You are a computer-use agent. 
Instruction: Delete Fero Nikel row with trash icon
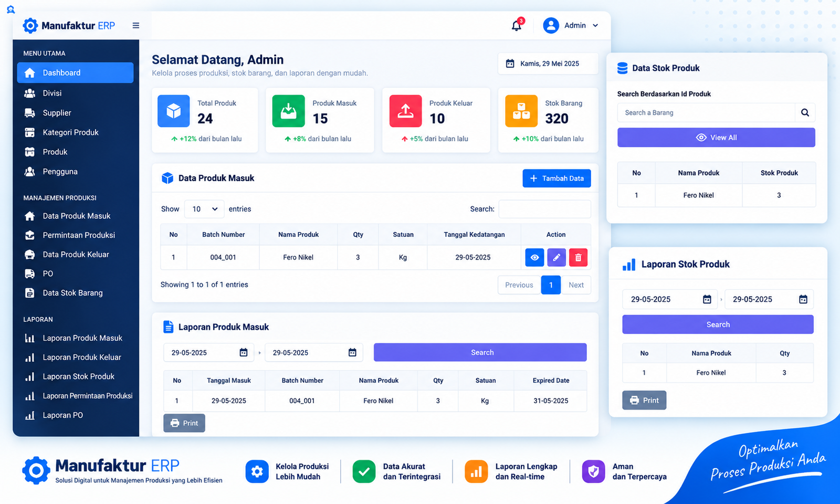tap(578, 257)
